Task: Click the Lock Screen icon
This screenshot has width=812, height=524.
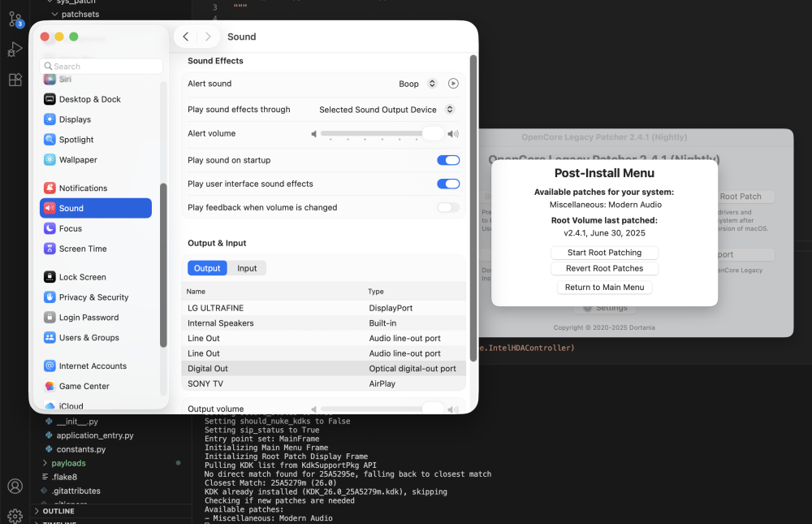Action: (50, 277)
